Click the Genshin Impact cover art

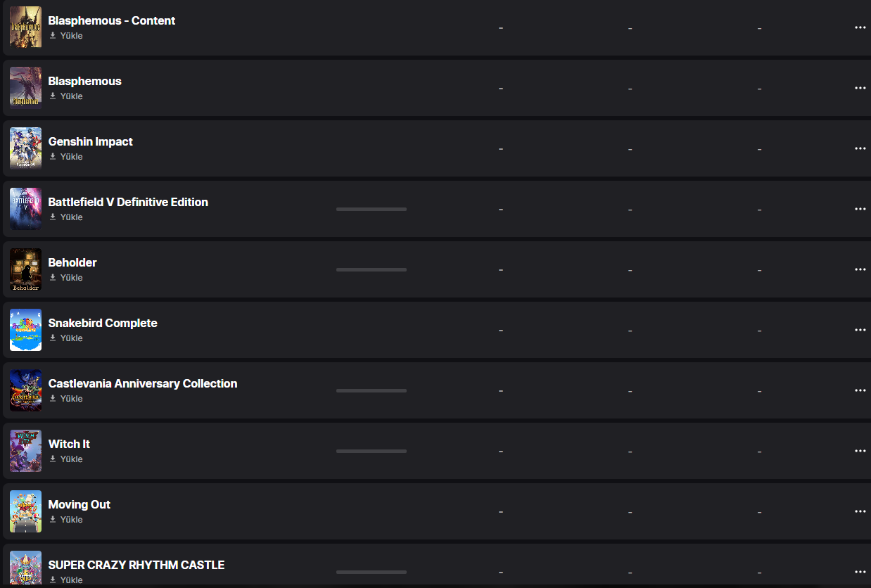(25, 148)
